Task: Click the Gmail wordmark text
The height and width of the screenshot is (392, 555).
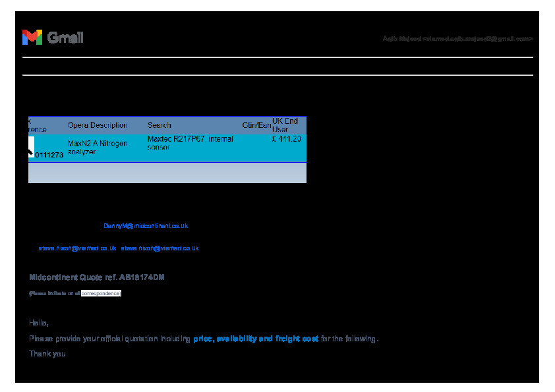Action: [x=65, y=38]
